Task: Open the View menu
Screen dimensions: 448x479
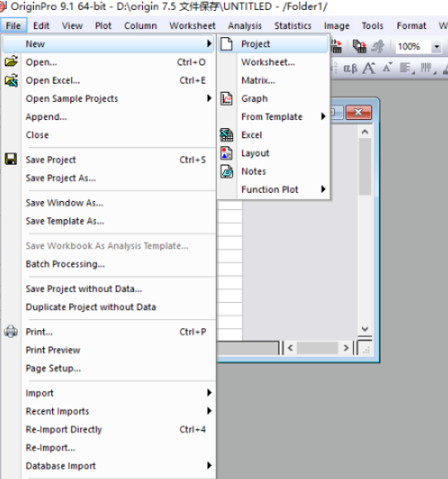Action: (x=73, y=26)
